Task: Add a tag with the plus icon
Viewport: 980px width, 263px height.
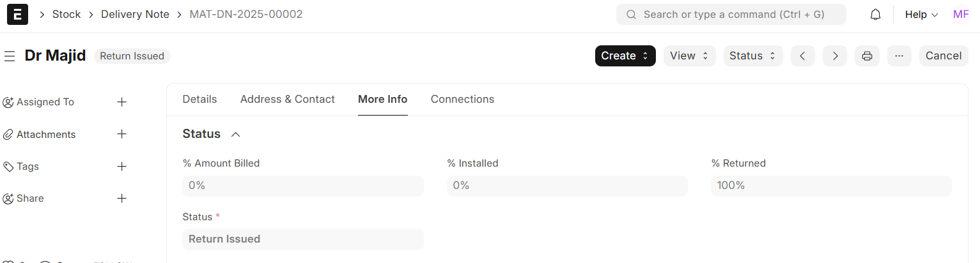Action: pos(122,167)
